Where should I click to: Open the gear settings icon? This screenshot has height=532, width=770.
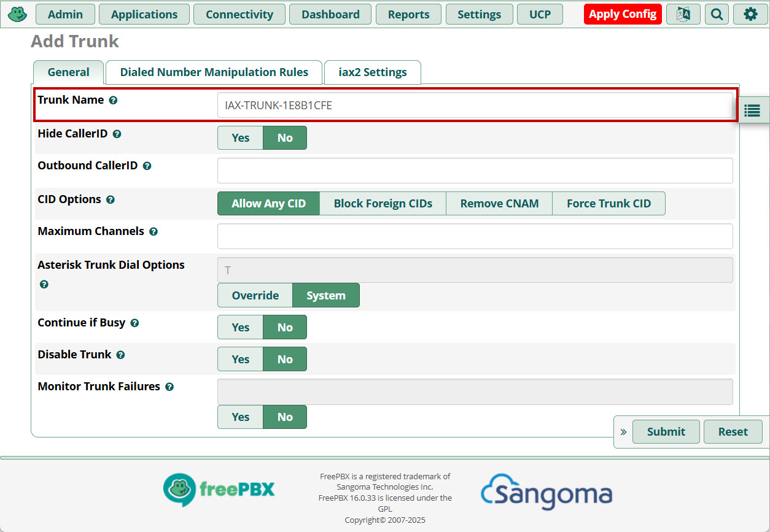750,14
